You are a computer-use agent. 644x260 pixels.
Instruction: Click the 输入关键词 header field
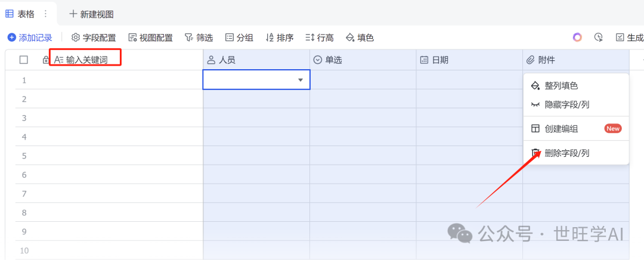(x=86, y=60)
